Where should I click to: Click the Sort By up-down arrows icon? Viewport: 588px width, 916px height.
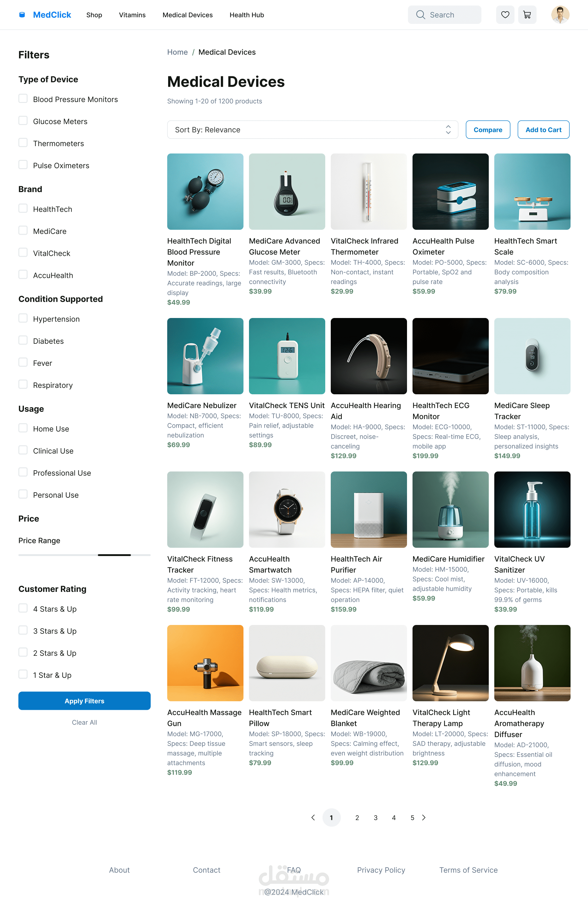448,130
